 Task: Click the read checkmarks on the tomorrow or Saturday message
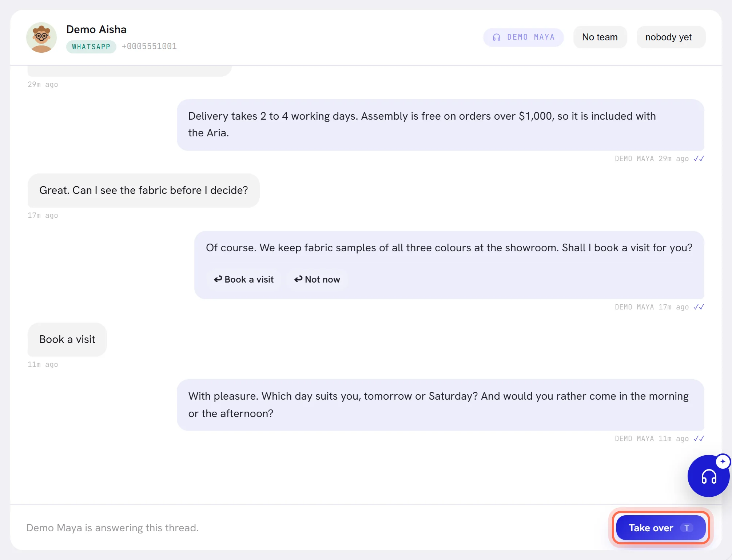pyautogui.click(x=699, y=439)
